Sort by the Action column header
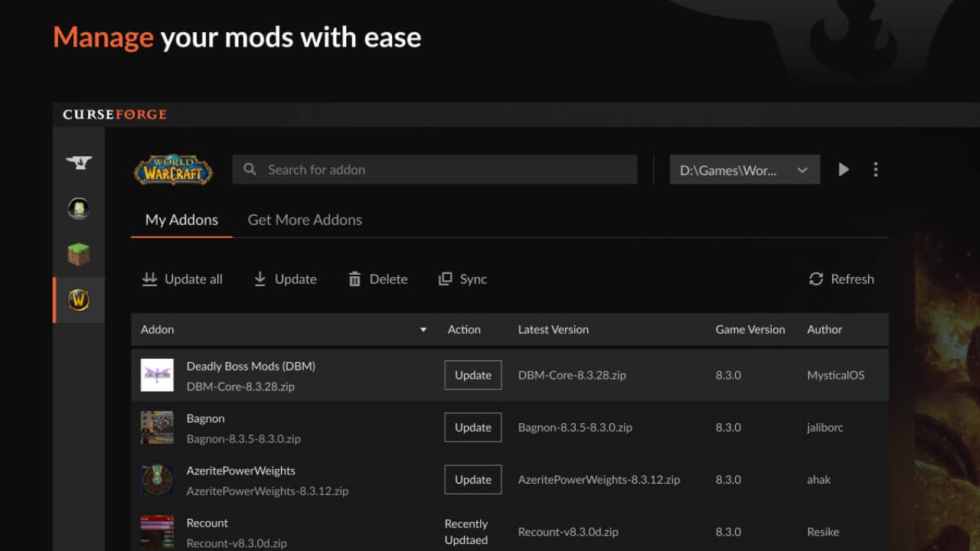The height and width of the screenshot is (551, 980). pos(464,330)
